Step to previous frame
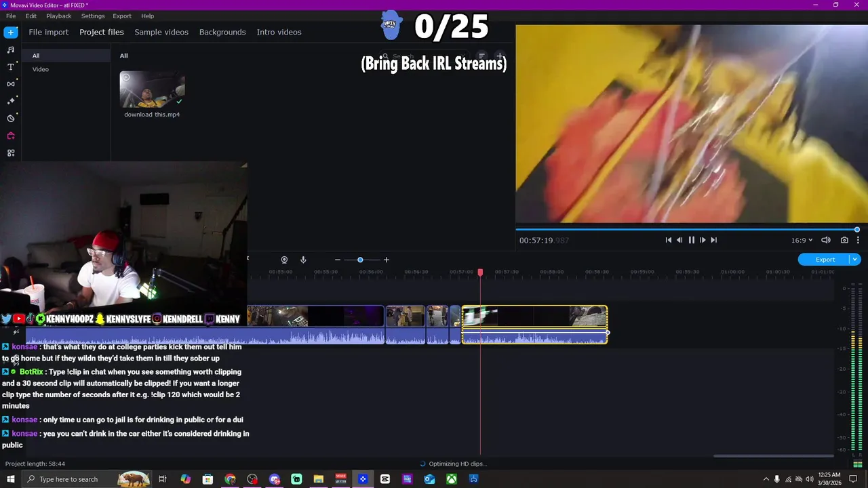This screenshot has width=868, height=488. click(x=679, y=240)
